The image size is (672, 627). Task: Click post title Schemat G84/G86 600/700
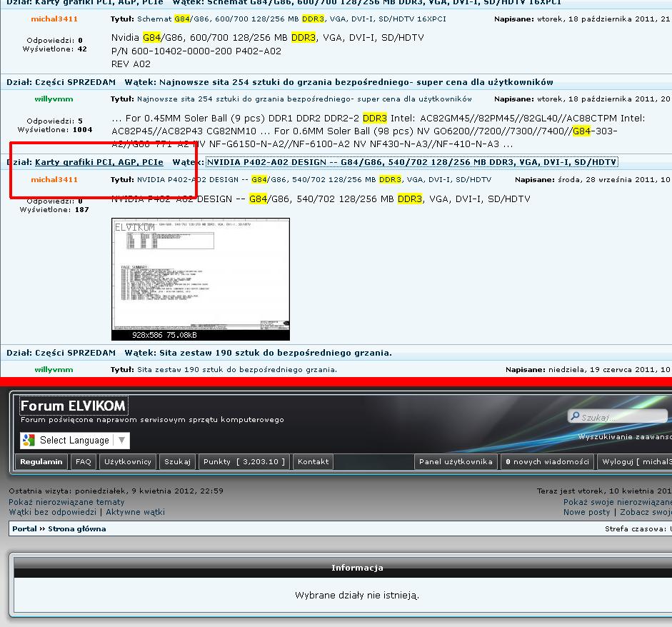[291, 19]
